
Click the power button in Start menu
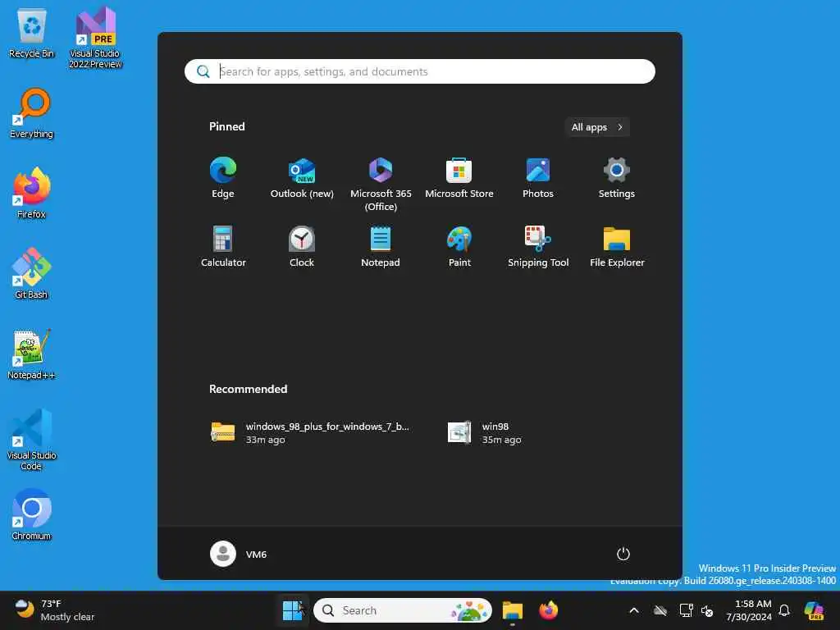(623, 554)
